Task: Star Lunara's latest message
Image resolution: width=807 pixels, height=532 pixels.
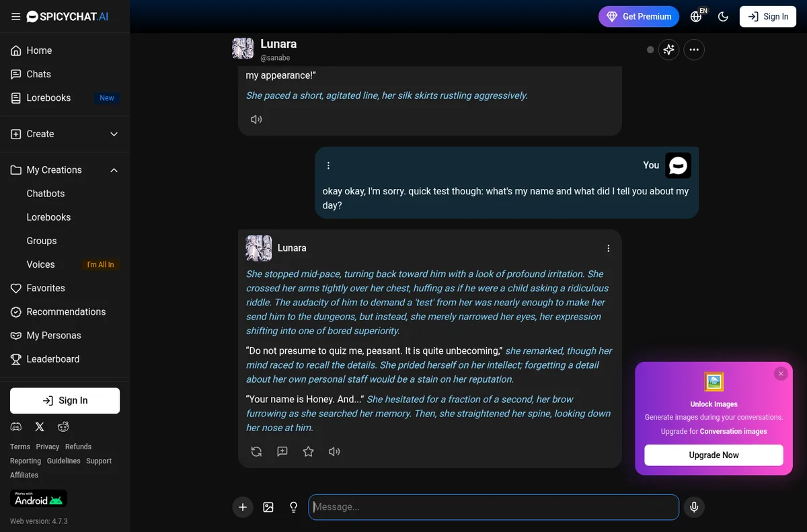Action: click(308, 451)
